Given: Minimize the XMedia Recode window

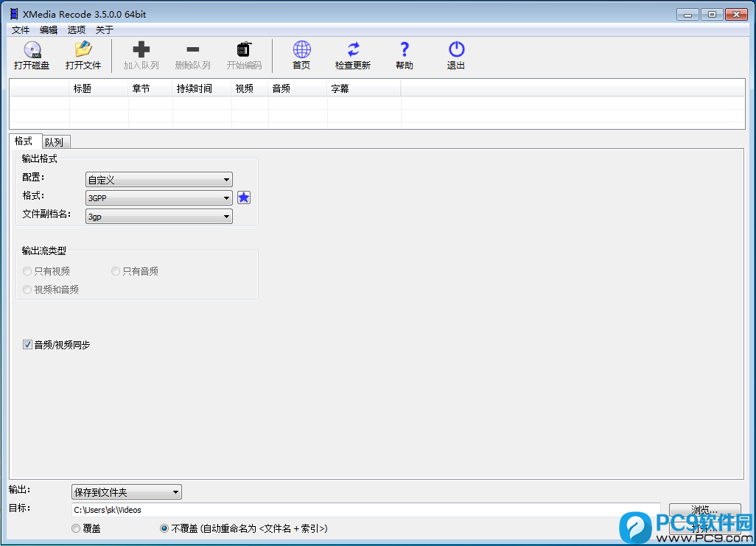Looking at the screenshot, I should click(x=687, y=15).
